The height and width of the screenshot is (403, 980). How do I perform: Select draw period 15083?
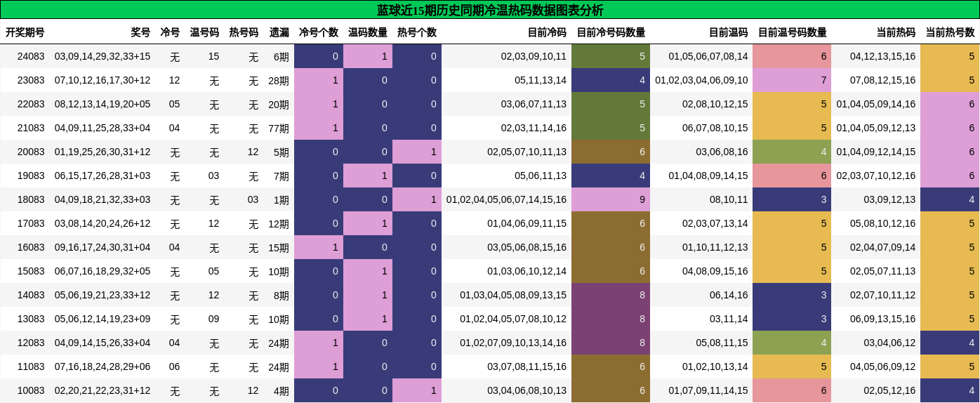pyautogui.click(x=31, y=271)
